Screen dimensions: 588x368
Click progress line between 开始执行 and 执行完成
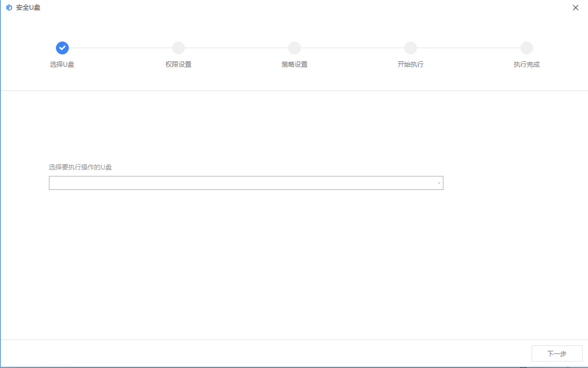pyautogui.click(x=469, y=48)
